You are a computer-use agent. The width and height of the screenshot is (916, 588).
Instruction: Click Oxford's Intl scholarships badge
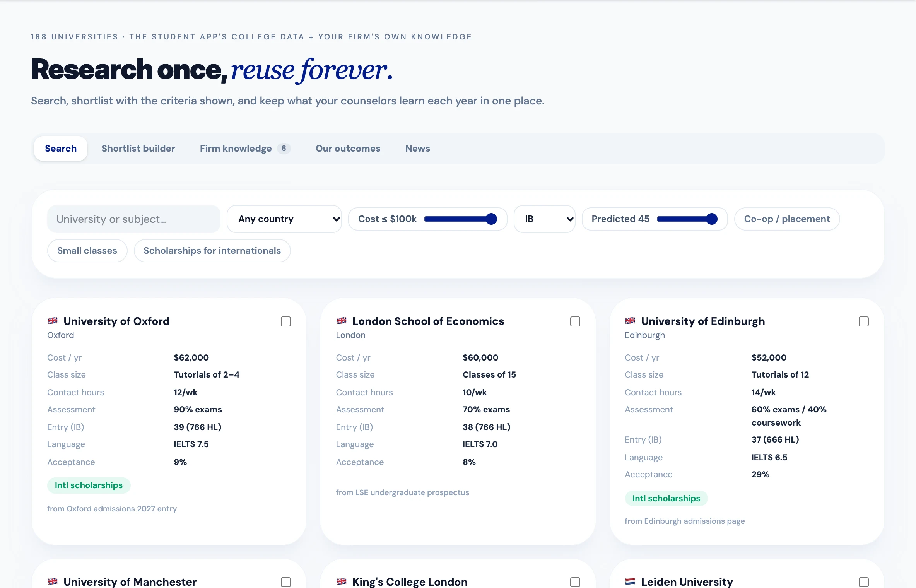coord(89,485)
